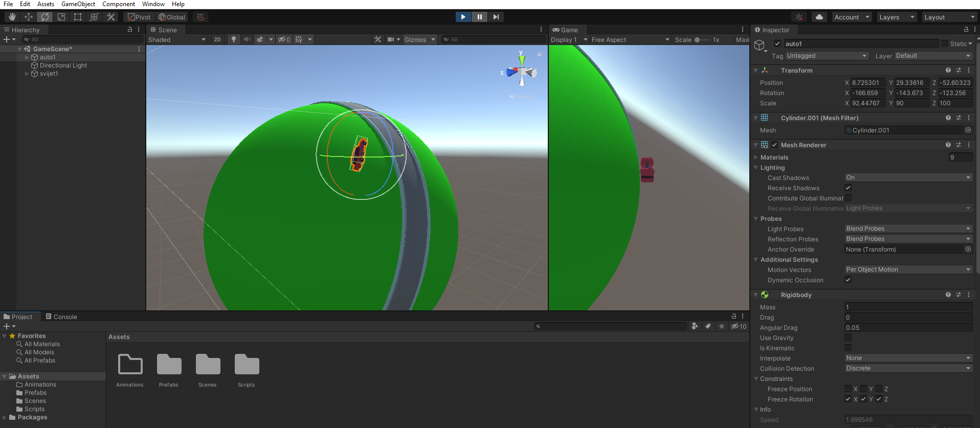Image resolution: width=980 pixels, height=428 pixels.
Task: Open the File menu
Action: click(x=8, y=4)
